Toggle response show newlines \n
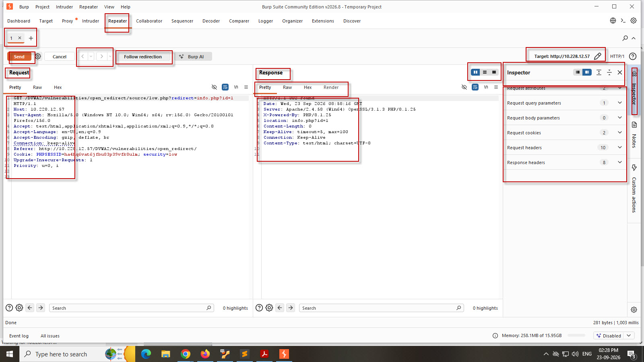Screen dimensions: 644x362 coord(486,87)
